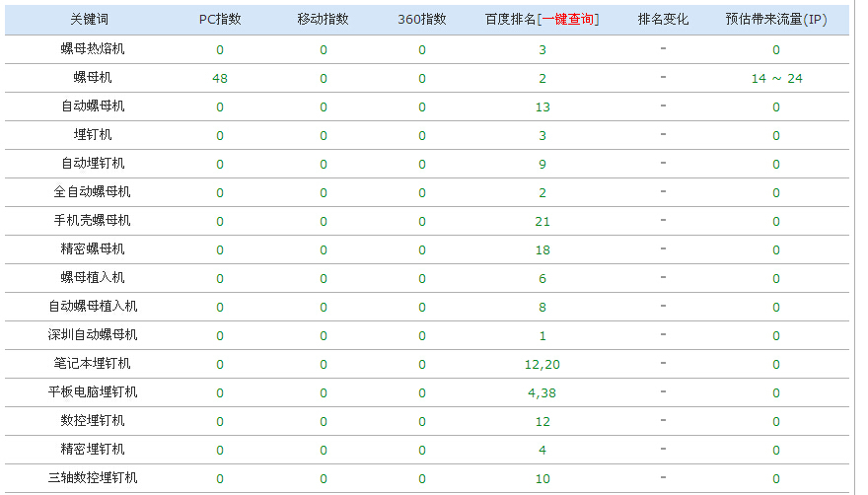Image resolution: width=868 pixels, height=495 pixels.
Task: Click Baidu rank 18 for 精密螺母机
Action: click(542, 250)
